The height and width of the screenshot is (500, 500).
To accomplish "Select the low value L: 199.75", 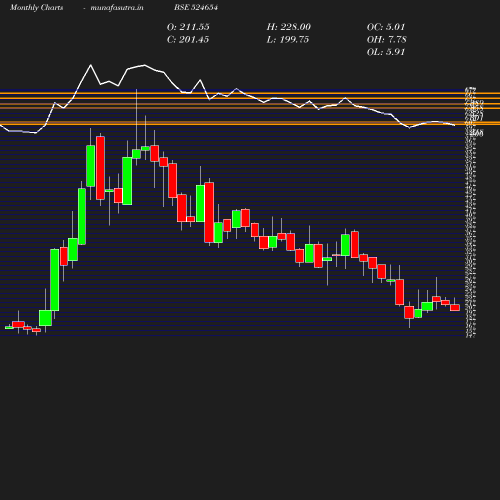I will [288, 40].
